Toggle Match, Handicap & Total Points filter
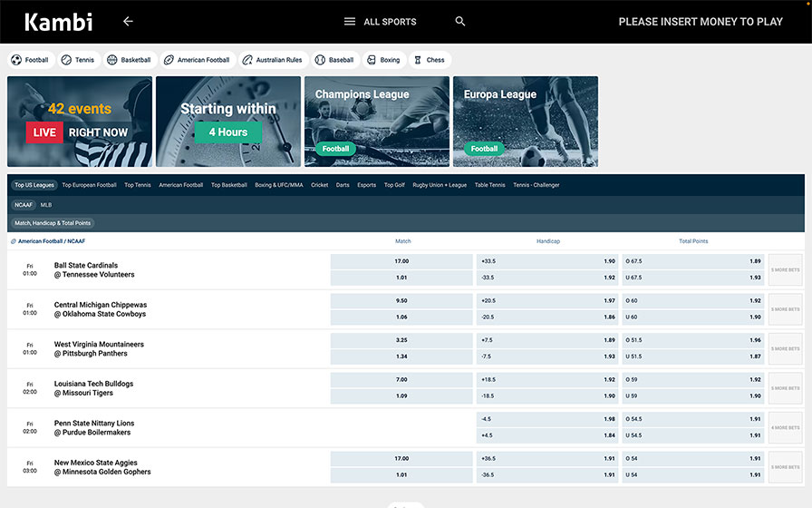The width and height of the screenshot is (812, 508). click(x=53, y=223)
